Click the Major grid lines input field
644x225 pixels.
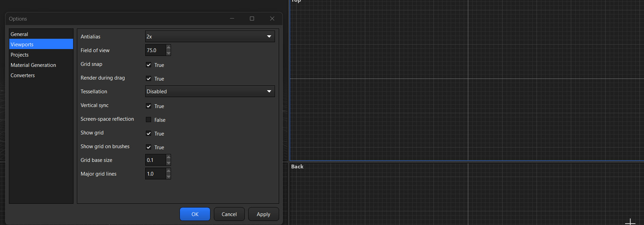pos(156,174)
